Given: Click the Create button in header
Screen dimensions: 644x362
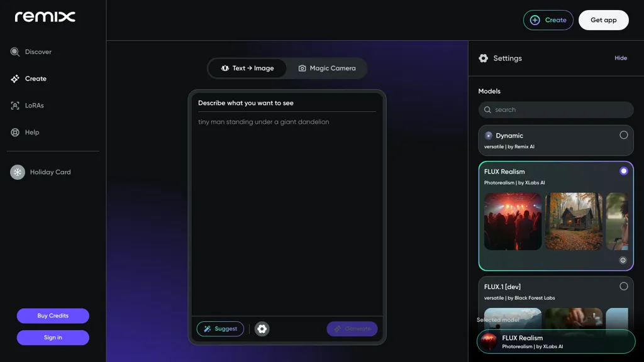Looking at the screenshot, I should coord(548,20).
